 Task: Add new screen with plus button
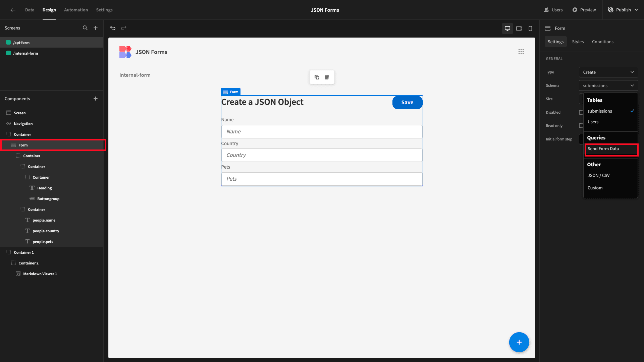click(x=96, y=28)
